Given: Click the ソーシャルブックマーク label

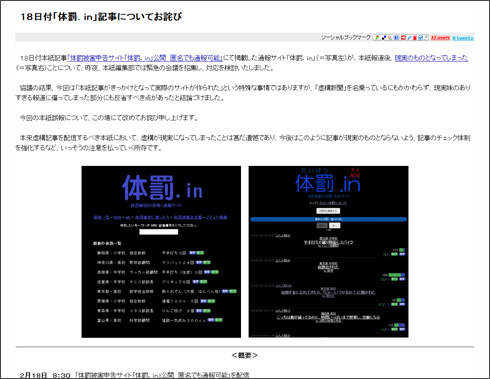Looking at the screenshot, I should click(346, 38).
